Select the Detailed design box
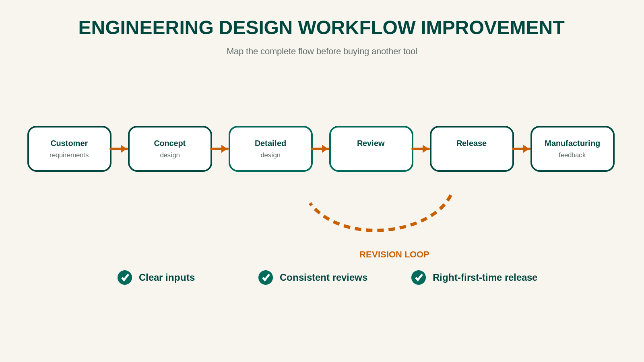This screenshot has height=362, width=644. pos(270,149)
